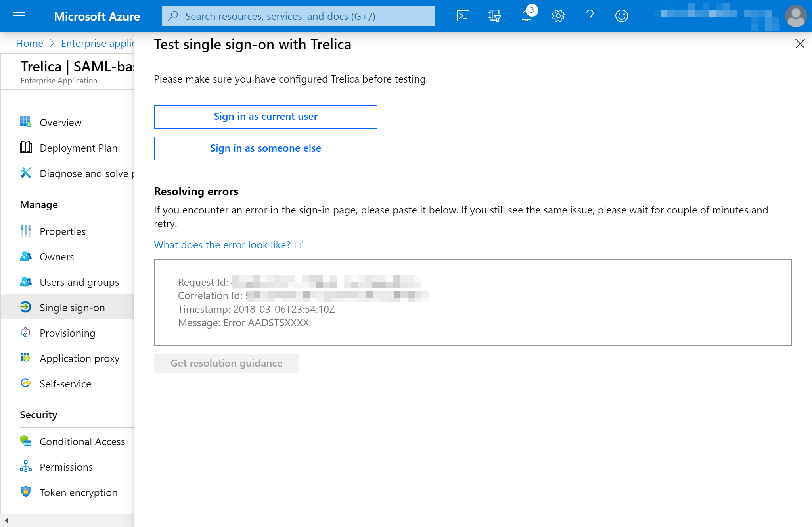Click the Application proxy icon
Image resolution: width=812 pixels, height=527 pixels.
(x=26, y=358)
